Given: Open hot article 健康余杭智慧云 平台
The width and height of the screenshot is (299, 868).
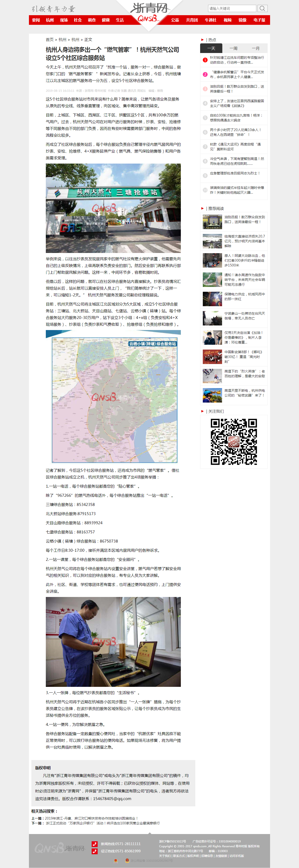Looking at the screenshot, I should [237, 74].
